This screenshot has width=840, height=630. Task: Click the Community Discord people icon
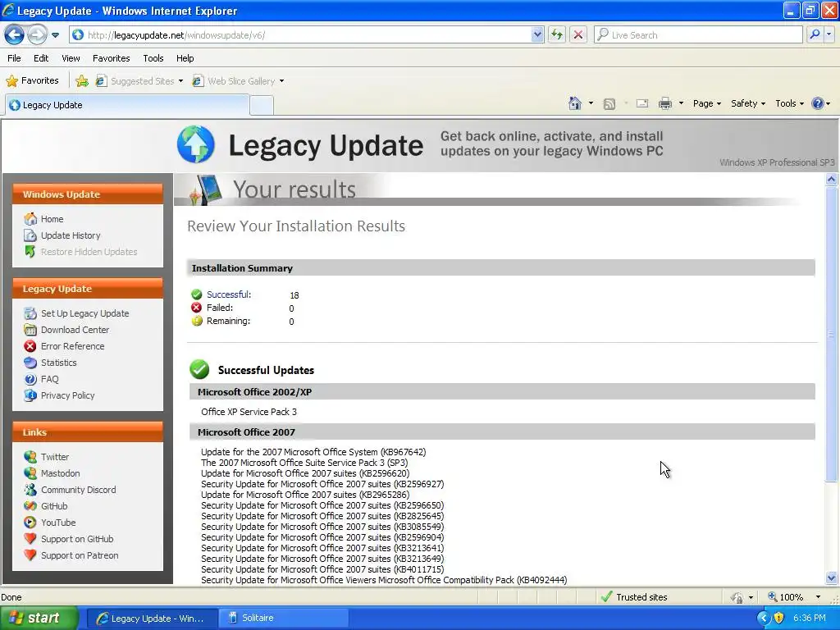[x=30, y=490]
